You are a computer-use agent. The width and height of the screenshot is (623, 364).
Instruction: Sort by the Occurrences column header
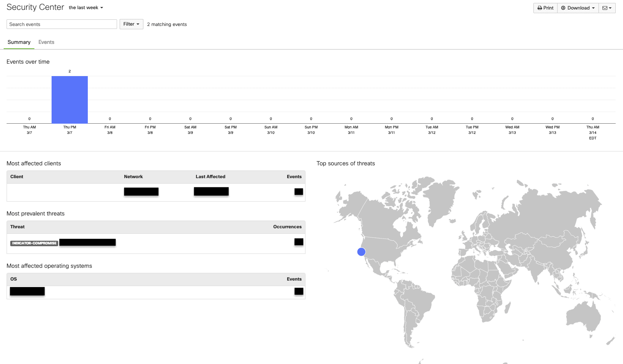point(287,226)
